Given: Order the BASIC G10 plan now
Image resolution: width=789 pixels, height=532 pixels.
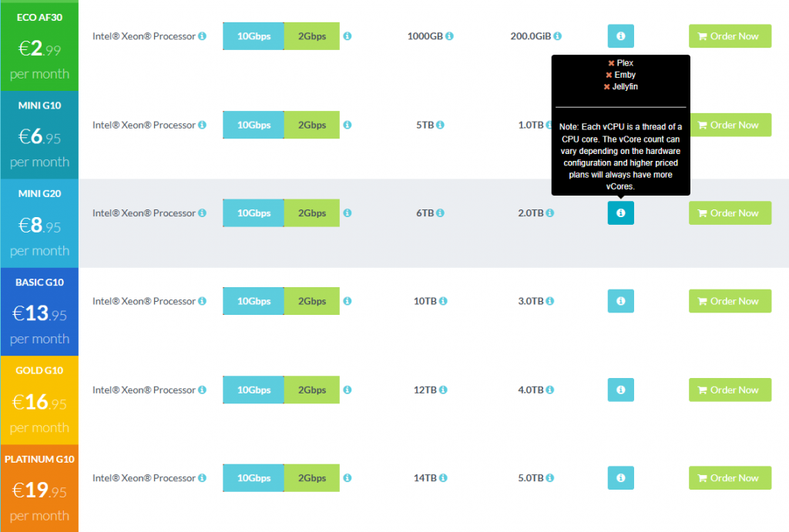Looking at the screenshot, I should click(x=730, y=301).
